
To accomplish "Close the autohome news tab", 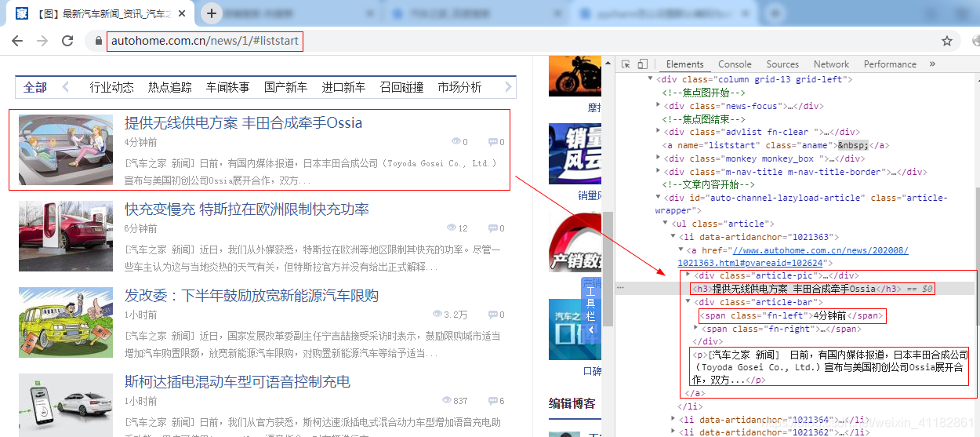I will (183, 13).
